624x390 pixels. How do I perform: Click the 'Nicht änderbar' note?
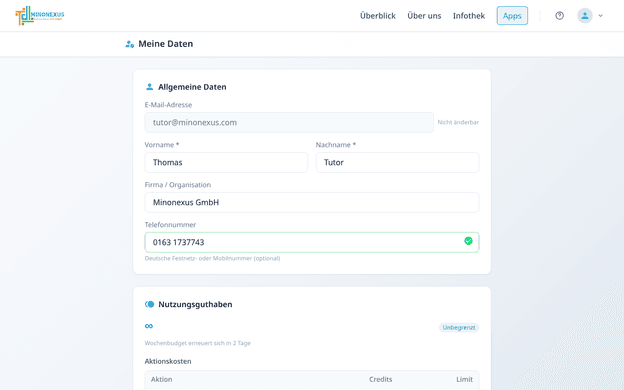458,122
